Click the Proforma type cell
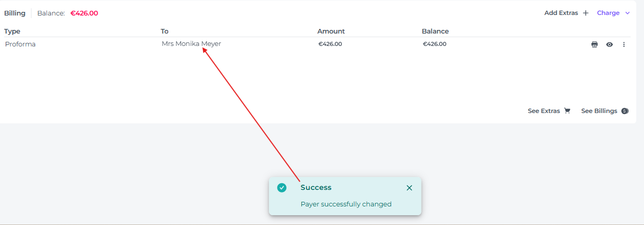The image size is (644, 225). 20,44
